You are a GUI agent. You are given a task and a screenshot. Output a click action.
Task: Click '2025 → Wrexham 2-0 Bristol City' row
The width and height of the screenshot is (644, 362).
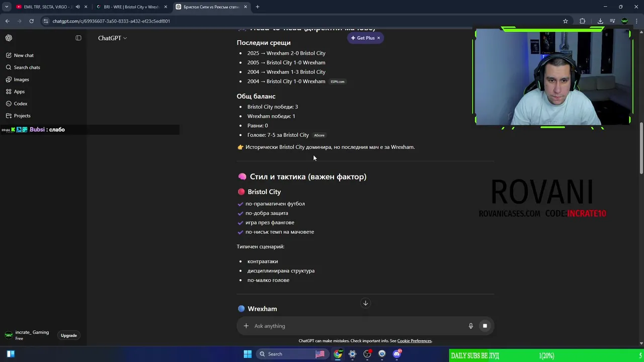[286, 53]
